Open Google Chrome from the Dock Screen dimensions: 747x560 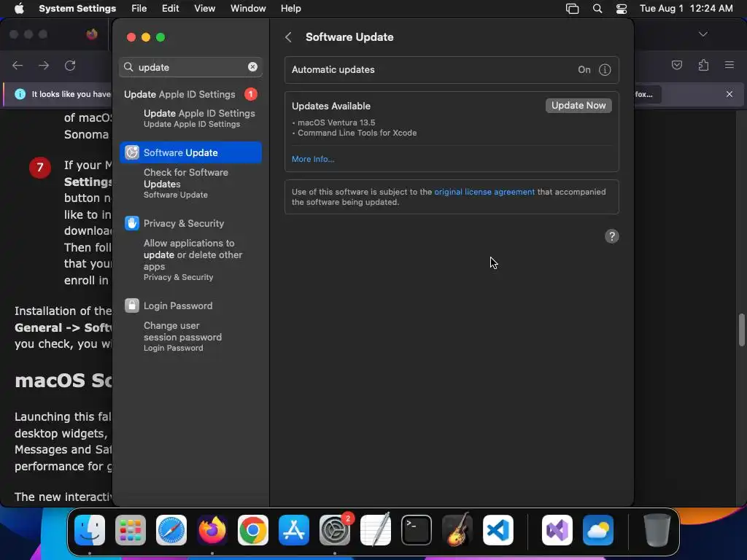[253, 530]
